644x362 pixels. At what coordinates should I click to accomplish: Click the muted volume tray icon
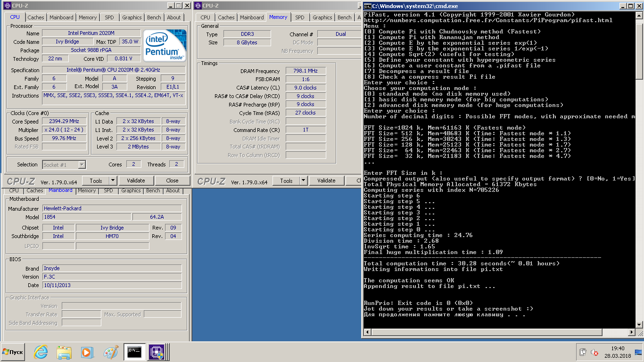tap(595, 352)
